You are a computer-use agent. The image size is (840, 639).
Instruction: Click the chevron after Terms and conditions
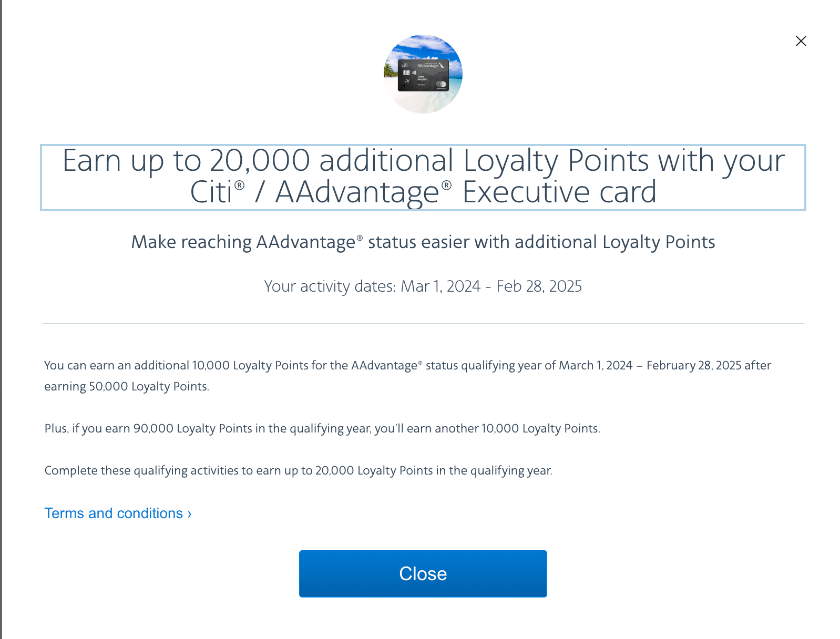(x=189, y=513)
